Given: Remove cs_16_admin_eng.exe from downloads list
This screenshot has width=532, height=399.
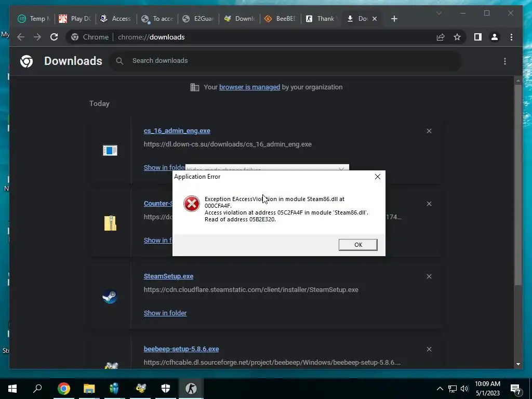Looking at the screenshot, I should point(429,131).
